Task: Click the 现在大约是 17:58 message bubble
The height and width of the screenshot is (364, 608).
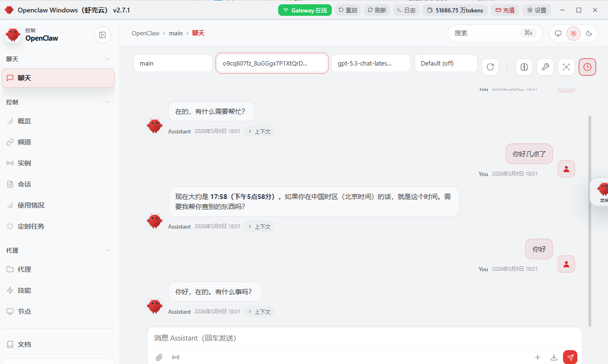Action: click(x=314, y=201)
